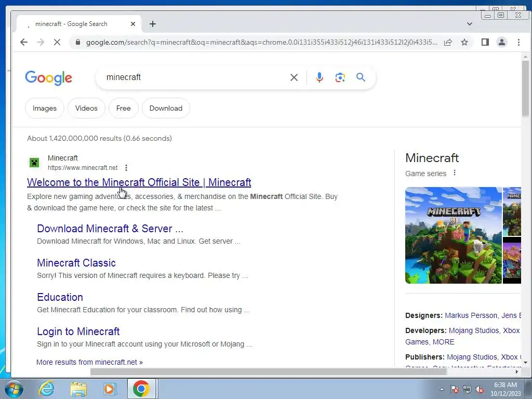Go back to the previous page

tap(24, 42)
